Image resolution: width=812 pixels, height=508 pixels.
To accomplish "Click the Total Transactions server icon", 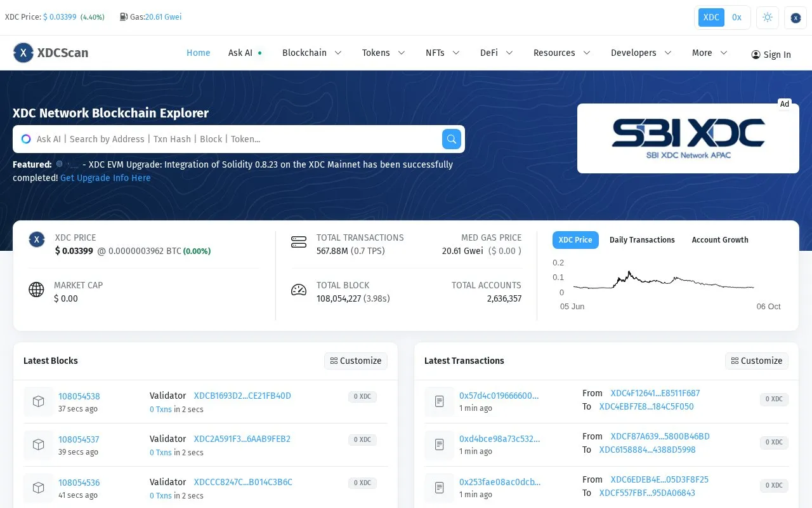I will click(x=298, y=242).
